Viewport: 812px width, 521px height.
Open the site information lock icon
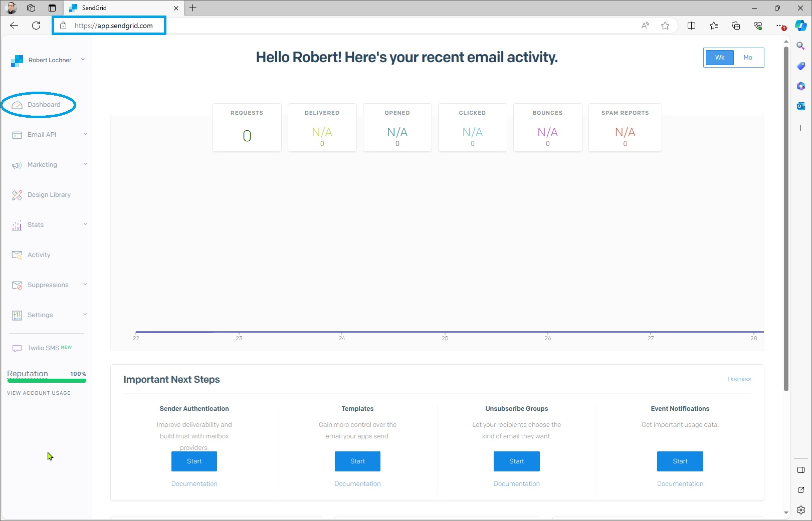(63, 26)
